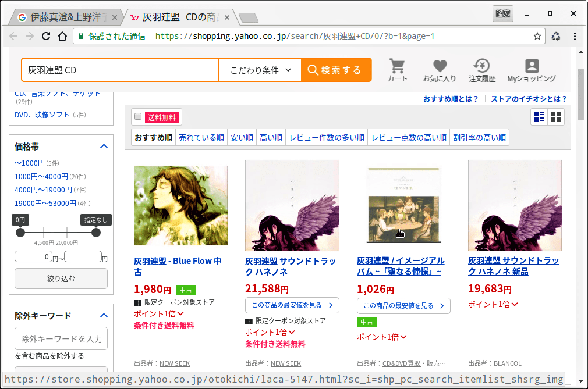Sort by 安い順
Viewport: 588px width, 389px height.
242,138
